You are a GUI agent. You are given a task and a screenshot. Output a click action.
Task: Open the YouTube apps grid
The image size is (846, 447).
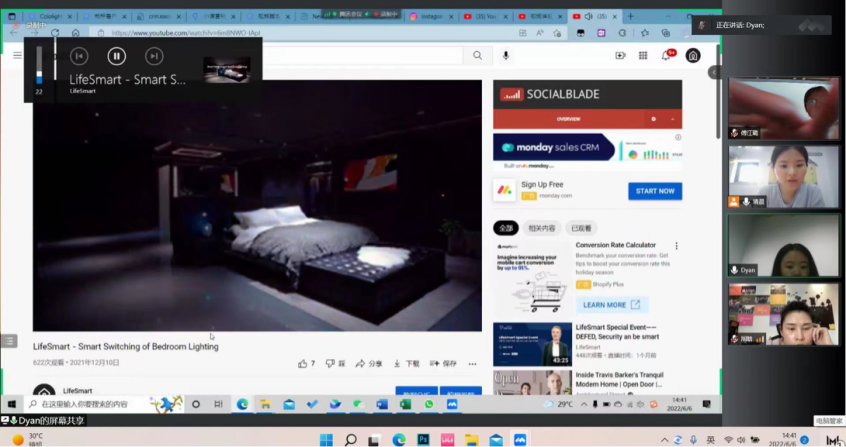tap(643, 56)
